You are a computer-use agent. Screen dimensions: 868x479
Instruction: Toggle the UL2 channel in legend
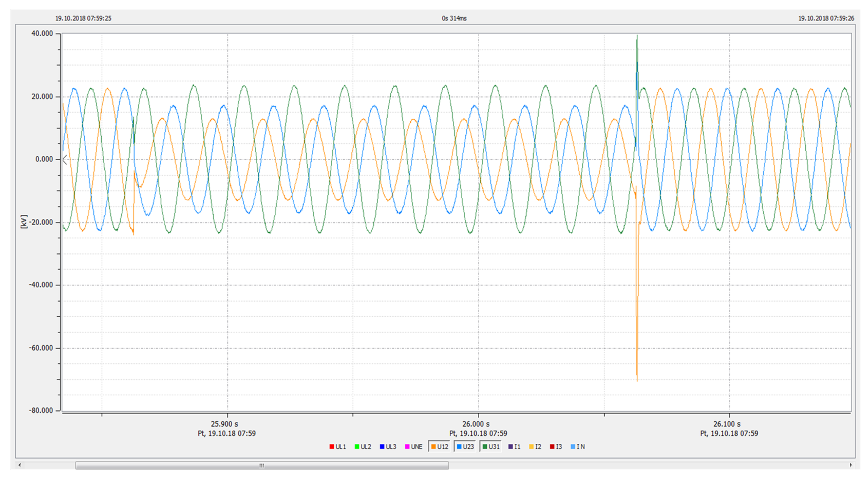pyautogui.click(x=363, y=447)
